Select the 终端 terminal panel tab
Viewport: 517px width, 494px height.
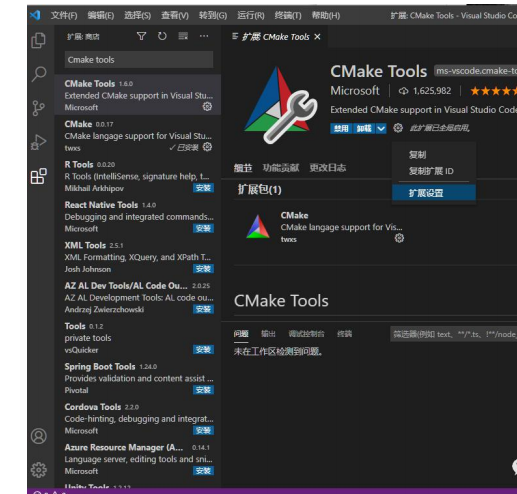pyautogui.click(x=344, y=334)
